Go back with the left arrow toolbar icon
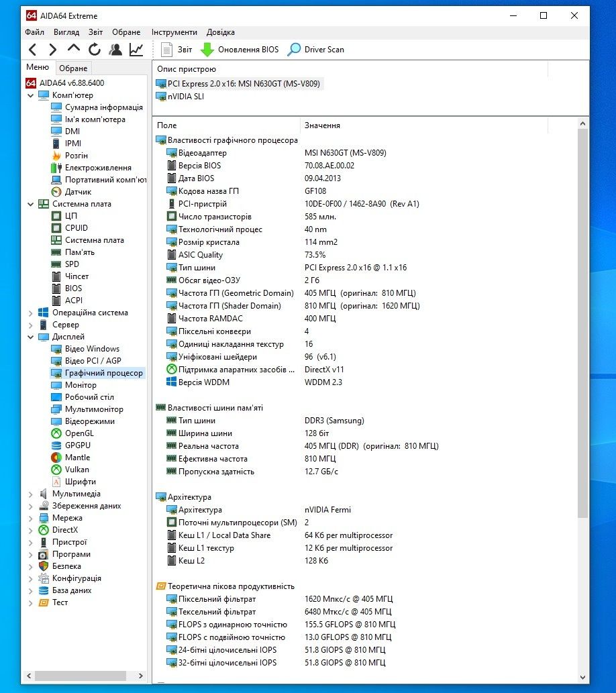616x693 pixels. pos(33,50)
